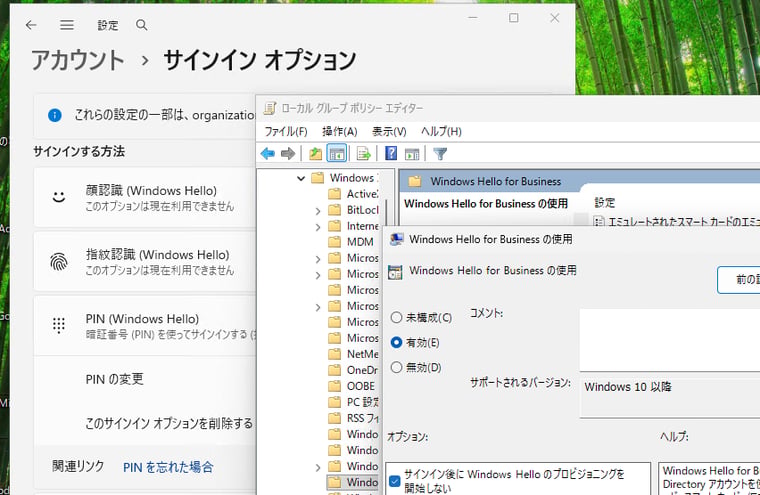The width and height of the screenshot is (760, 495).
Task: Click PIN の変更 option
Action: (114, 379)
